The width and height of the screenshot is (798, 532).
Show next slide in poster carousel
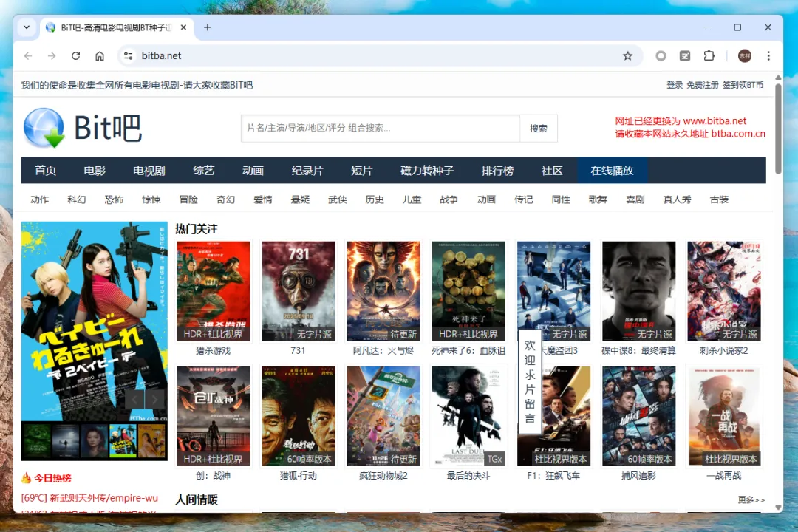coord(154,398)
